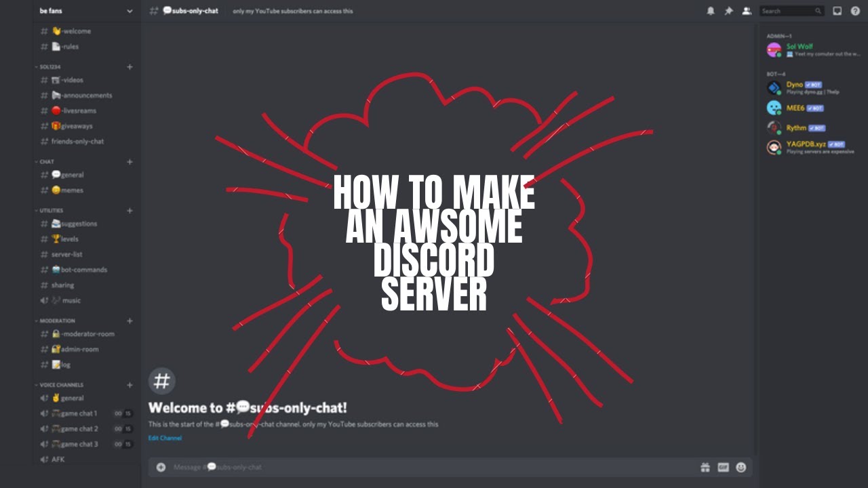Click the Search field in header

(x=791, y=11)
